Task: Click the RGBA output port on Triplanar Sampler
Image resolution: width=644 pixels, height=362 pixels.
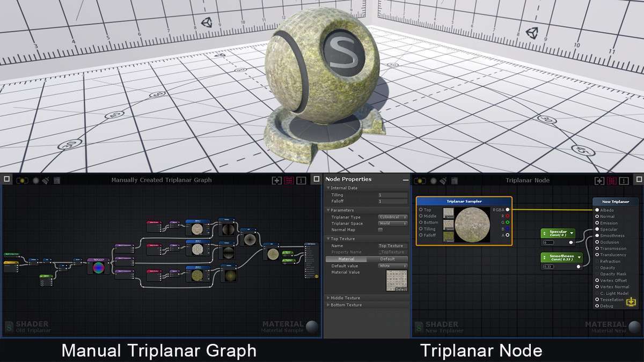Action: [x=507, y=210]
